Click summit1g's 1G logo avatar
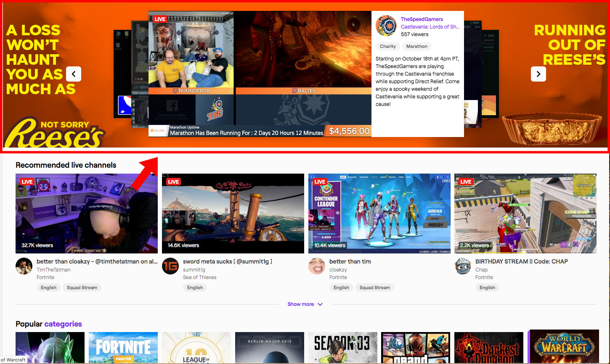 pos(170,266)
